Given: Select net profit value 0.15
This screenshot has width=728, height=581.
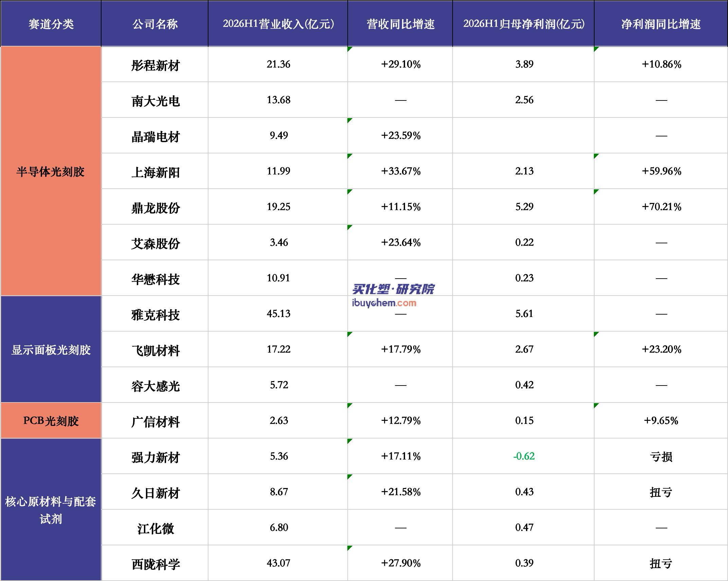Looking at the screenshot, I should tap(524, 420).
